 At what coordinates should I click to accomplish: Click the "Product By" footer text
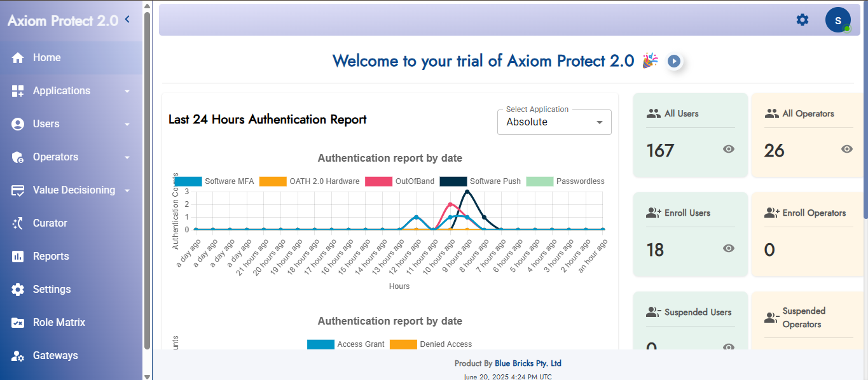473,363
